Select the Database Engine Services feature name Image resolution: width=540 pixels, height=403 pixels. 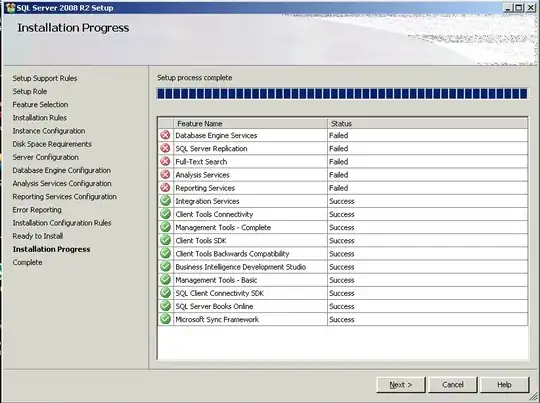coord(216,135)
